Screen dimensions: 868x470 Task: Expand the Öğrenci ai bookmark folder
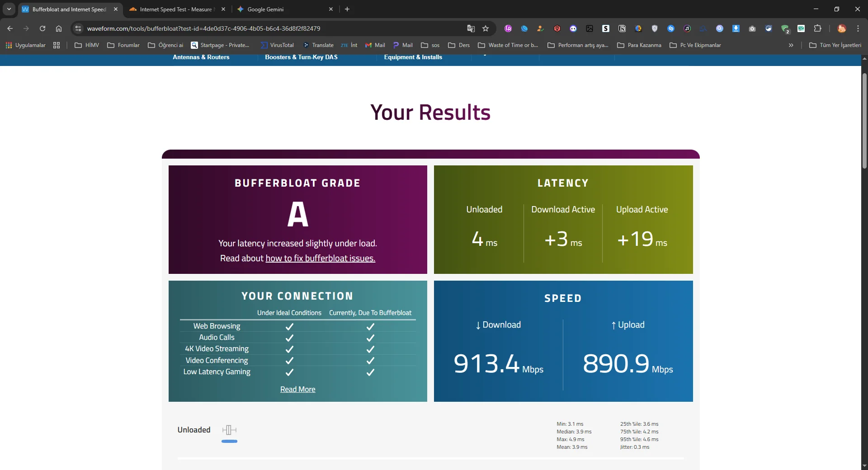tap(165, 45)
